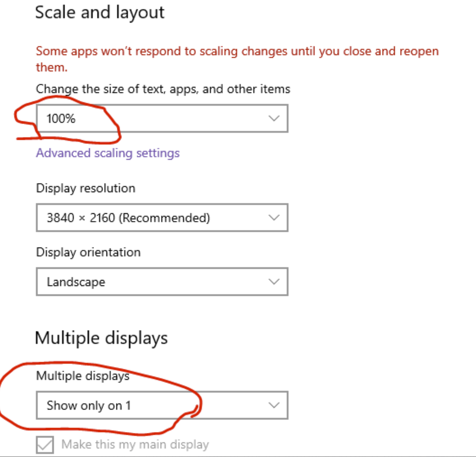This screenshot has width=476, height=457.
Task: Select the Landscape orientation dropdown
Action: point(162,282)
